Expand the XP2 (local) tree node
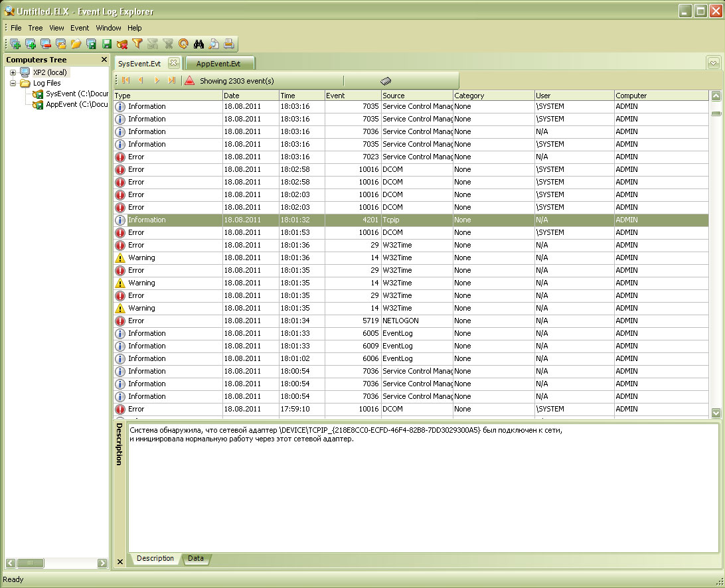Screen dimensions: 725x588 pyautogui.click(x=13, y=72)
